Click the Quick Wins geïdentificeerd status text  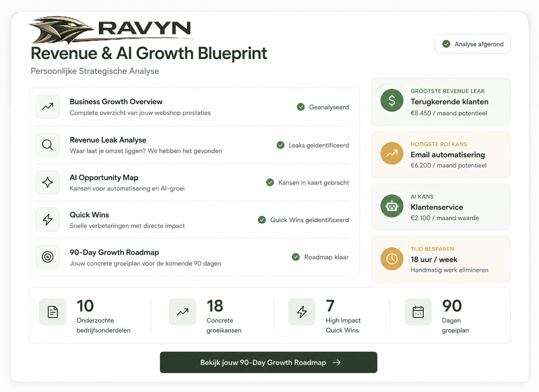[x=309, y=220]
